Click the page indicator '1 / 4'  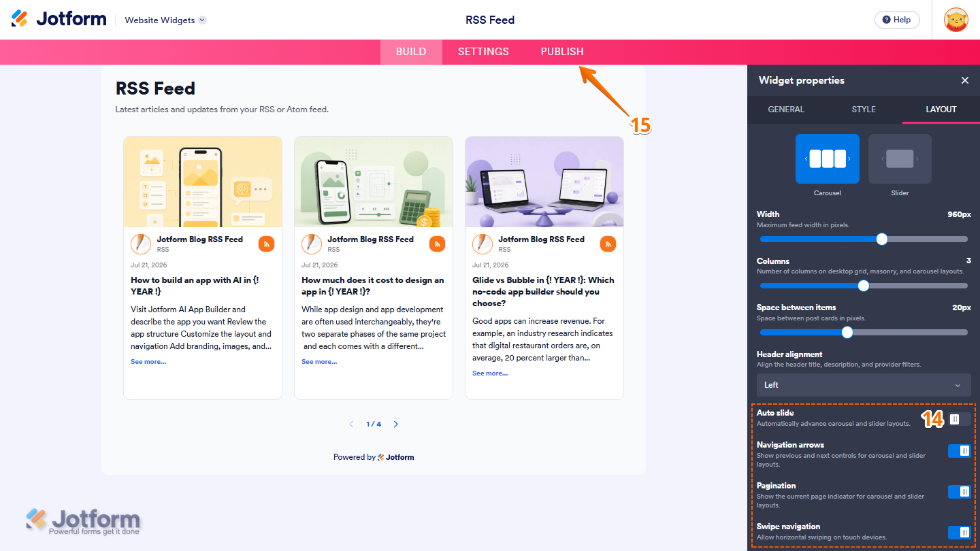(374, 424)
